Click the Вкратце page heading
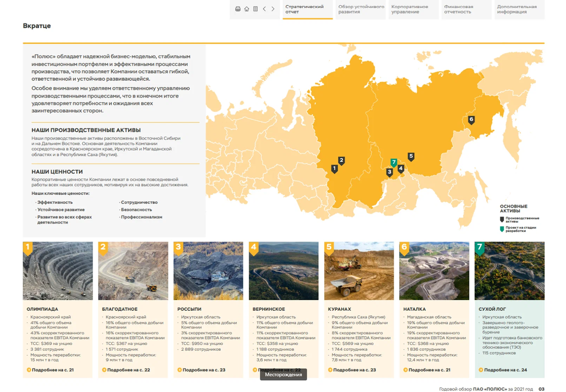Image resolution: width=566 pixels, height=392 pixels. click(x=37, y=26)
